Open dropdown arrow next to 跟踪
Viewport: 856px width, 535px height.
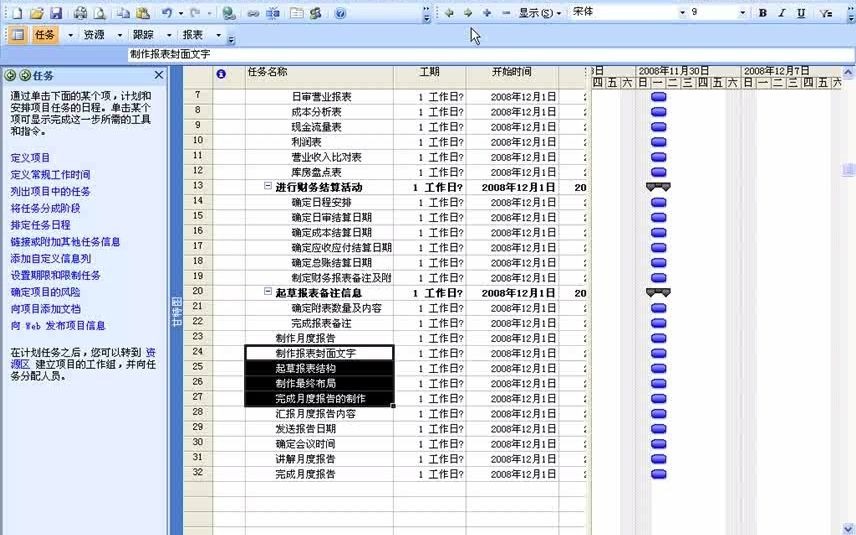(x=169, y=35)
